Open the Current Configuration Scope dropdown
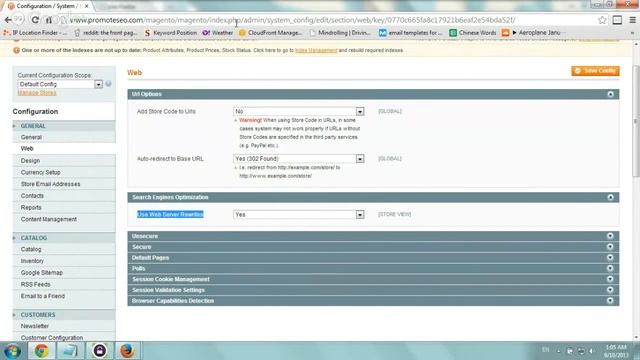Screen dimensions: 640x360 tap(60, 84)
